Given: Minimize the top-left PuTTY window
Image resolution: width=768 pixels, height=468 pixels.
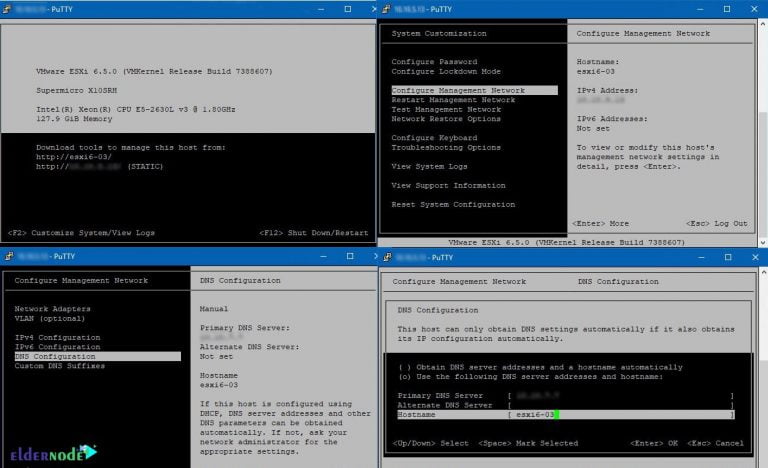Looking at the screenshot, I should point(321,9).
